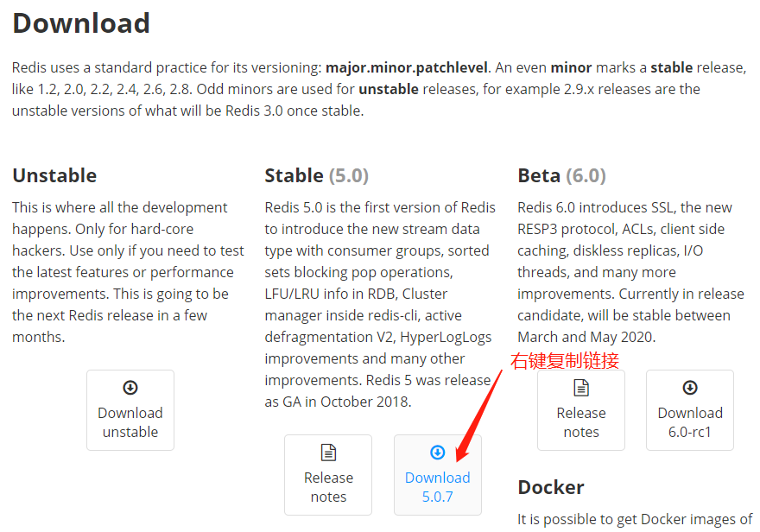
Task: Click the blue download icon for 5.0.7
Action: point(438,453)
